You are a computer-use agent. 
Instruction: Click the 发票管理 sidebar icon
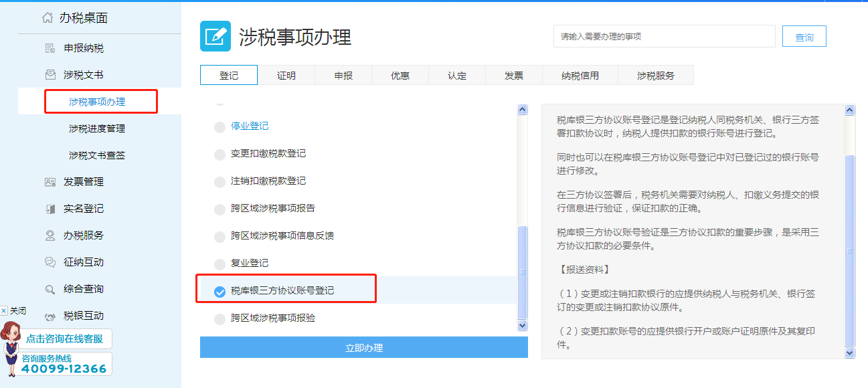tap(50, 182)
